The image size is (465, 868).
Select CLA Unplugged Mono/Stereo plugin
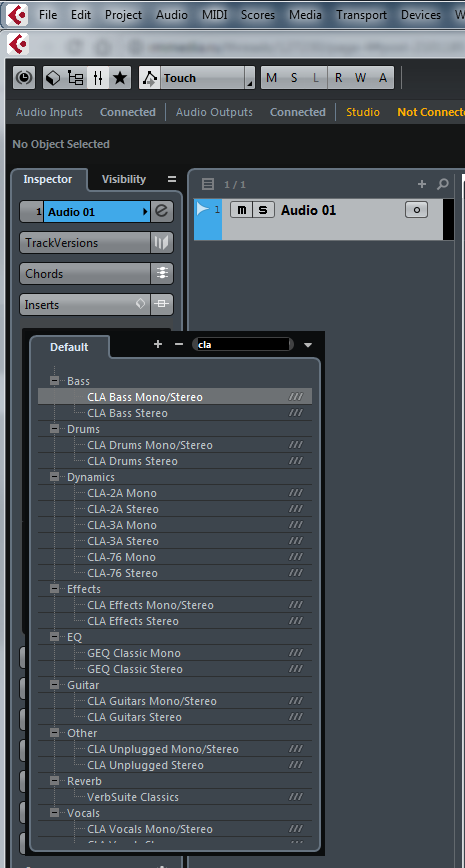point(175,749)
